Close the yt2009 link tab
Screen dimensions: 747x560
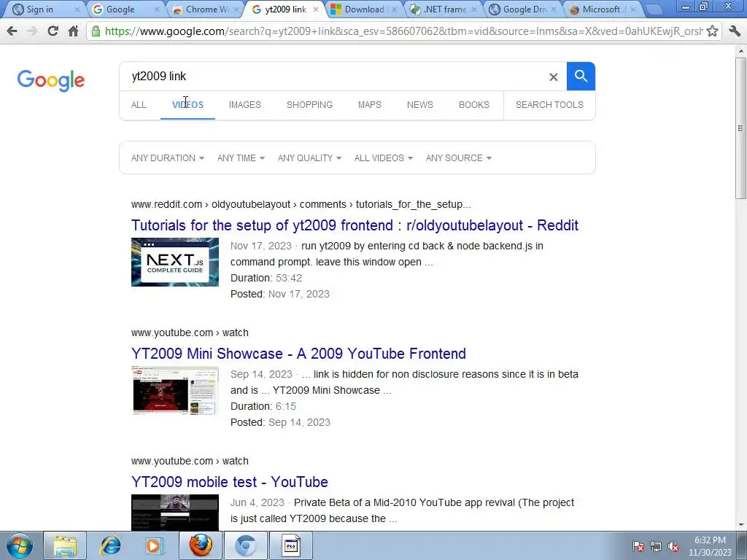315,9
